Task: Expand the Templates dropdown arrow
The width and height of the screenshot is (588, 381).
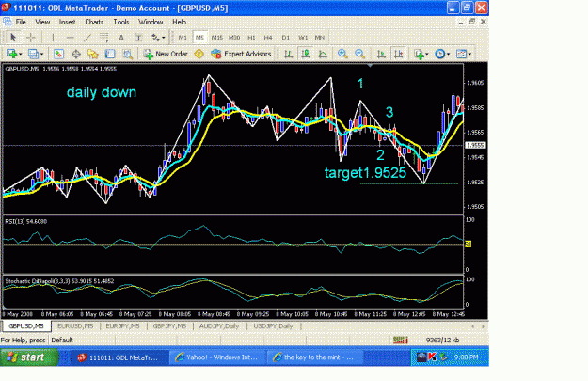Action: 469,54
